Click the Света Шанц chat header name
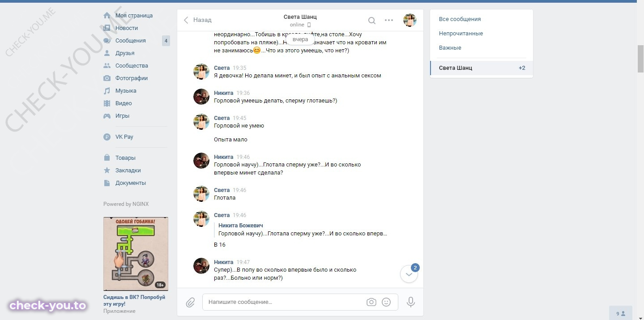This screenshot has width=644, height=320. pos(300,17)
